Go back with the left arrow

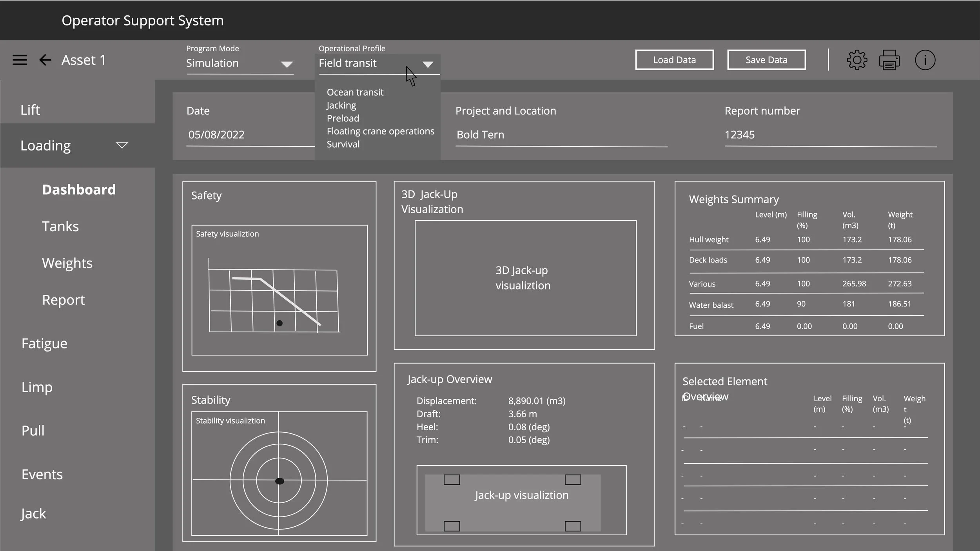click(45, 60)
